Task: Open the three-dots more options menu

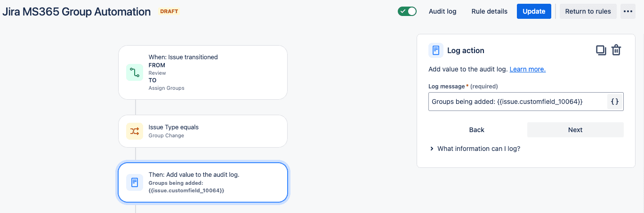Action: (628, 11)
